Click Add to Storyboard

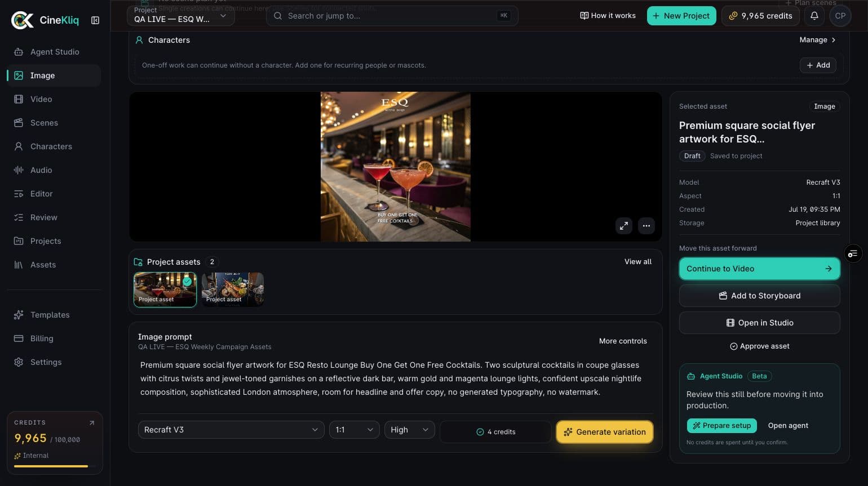[x=759, y=296]
